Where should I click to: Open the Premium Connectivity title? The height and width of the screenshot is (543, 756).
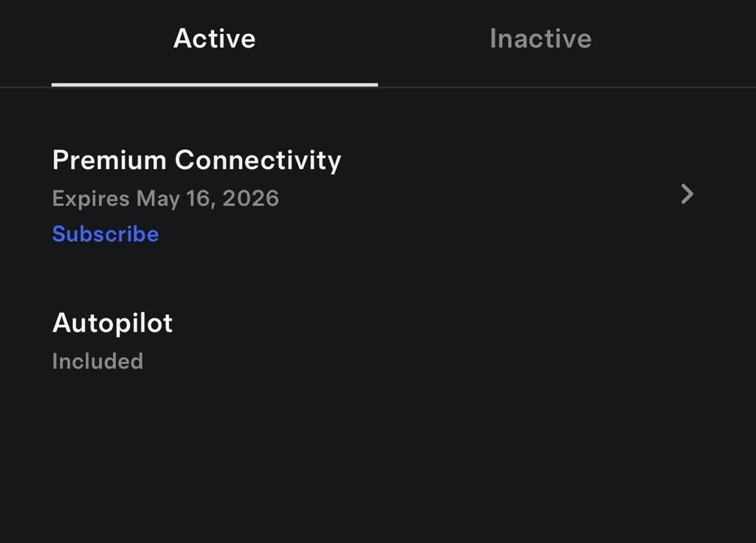(x=196, y=160)
